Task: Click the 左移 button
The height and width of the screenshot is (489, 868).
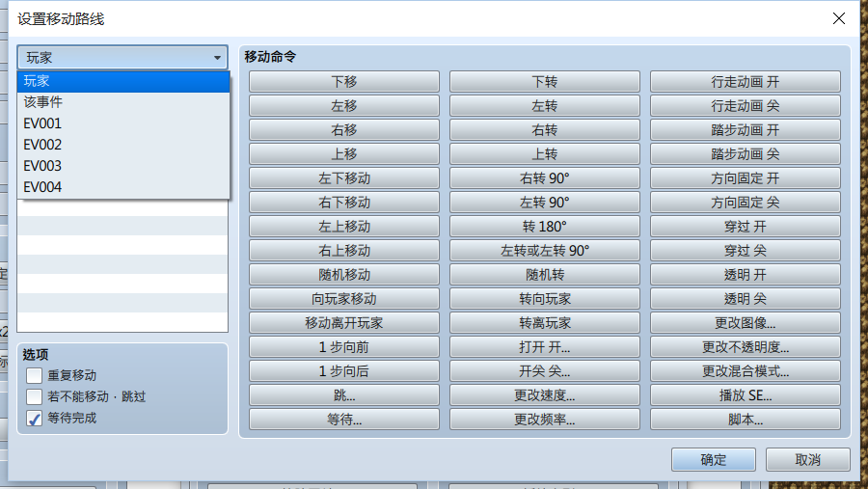Action: (343, 106)
